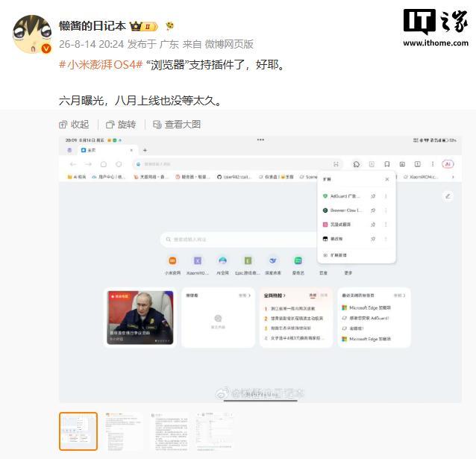Open the tab overview icon left of tab
Screen dimensions: 476x459
[x=69, y=150]
